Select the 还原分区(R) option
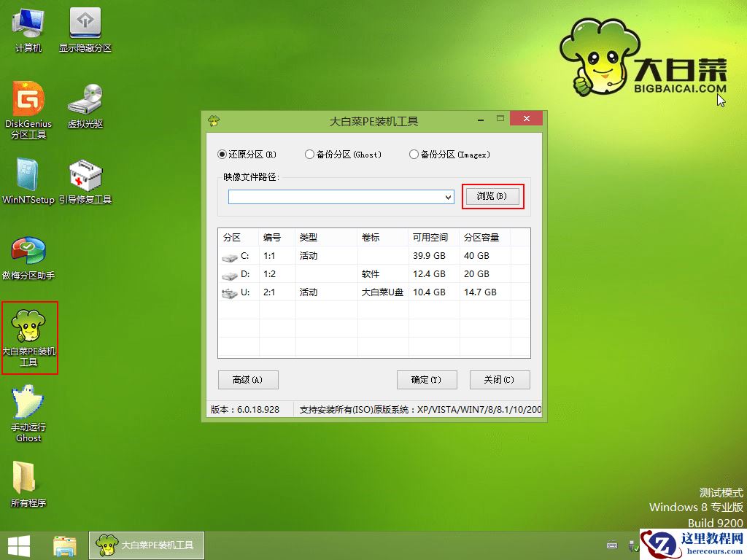Image resolution: width=747 pixels, height=560 pixels. click(221, 155)
